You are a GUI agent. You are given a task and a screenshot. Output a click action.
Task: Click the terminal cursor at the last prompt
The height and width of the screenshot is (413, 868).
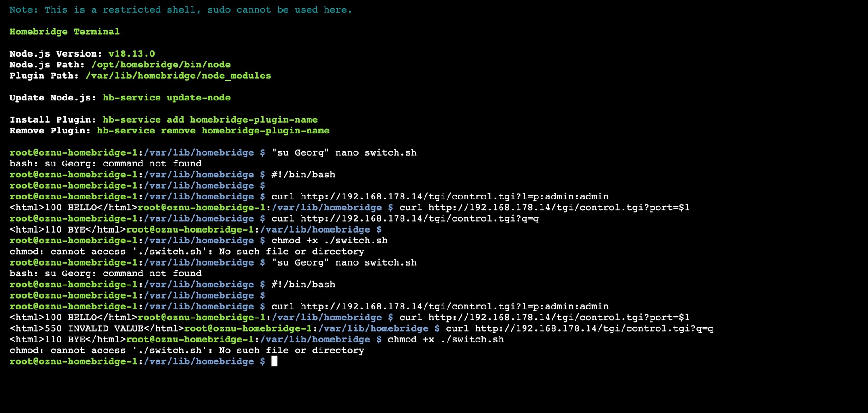tap(274, 361)
